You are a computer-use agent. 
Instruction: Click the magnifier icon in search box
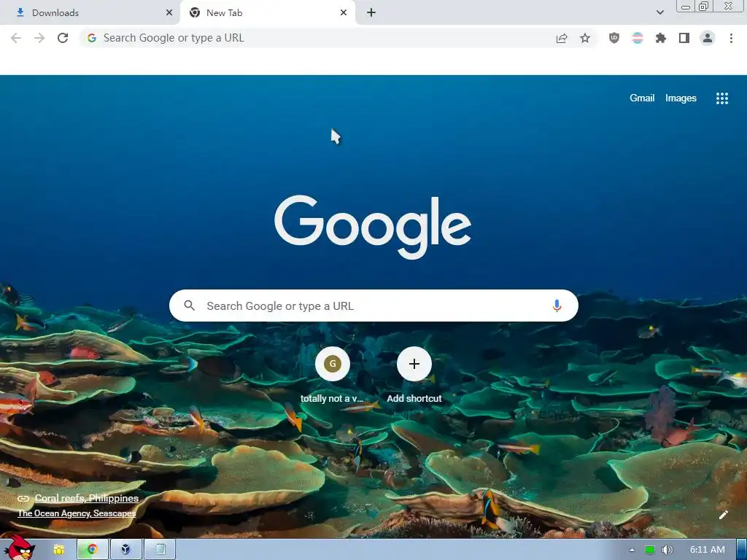189,306
